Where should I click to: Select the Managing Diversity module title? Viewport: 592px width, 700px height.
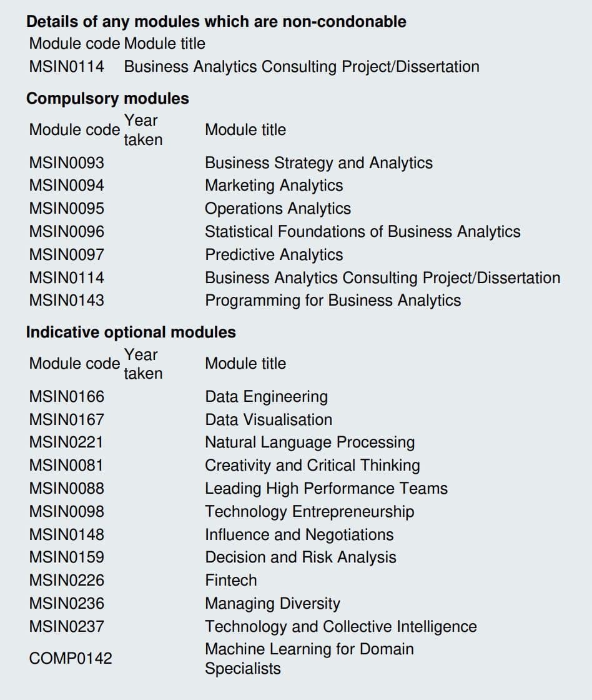coord(272,604)
